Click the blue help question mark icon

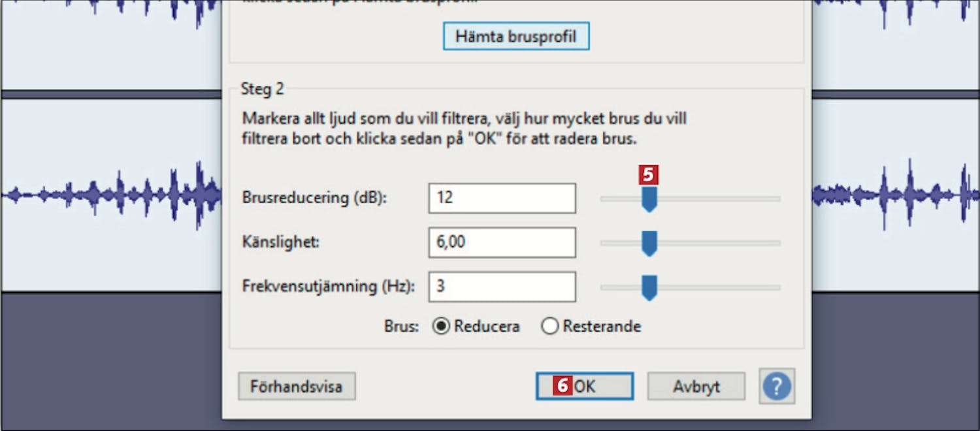pyautogui.click(x=776, y=386)
